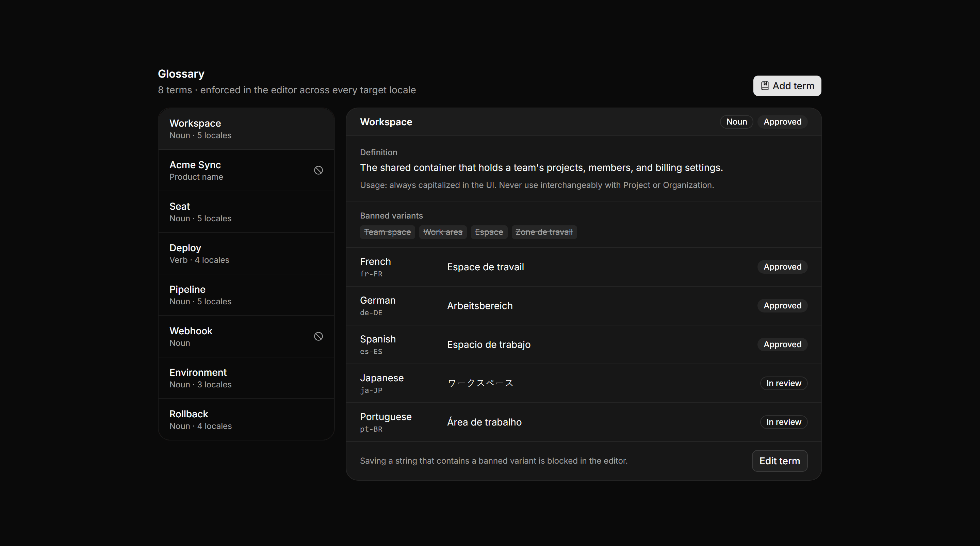Click the German translation Arbeitsbereich
Viewport: 980px width, 546px height.
coord(480,306)
